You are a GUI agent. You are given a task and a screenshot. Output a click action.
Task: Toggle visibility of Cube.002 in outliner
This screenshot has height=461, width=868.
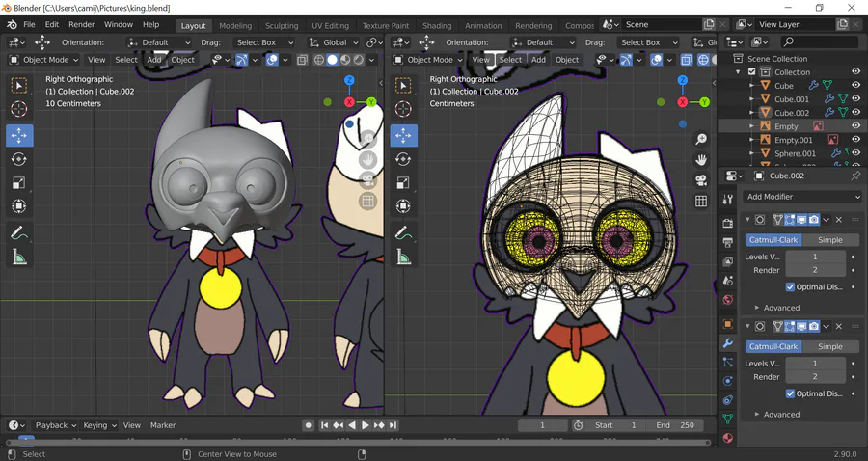[855, 112]
